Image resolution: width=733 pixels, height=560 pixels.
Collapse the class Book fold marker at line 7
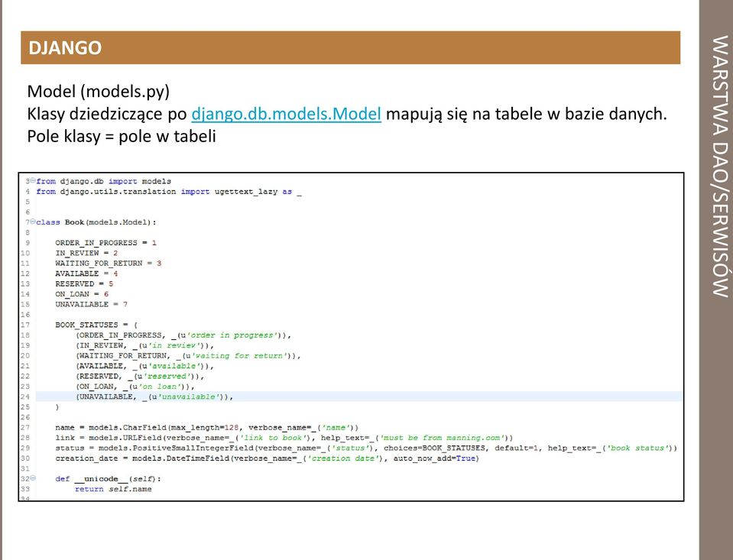click(33, 222)
